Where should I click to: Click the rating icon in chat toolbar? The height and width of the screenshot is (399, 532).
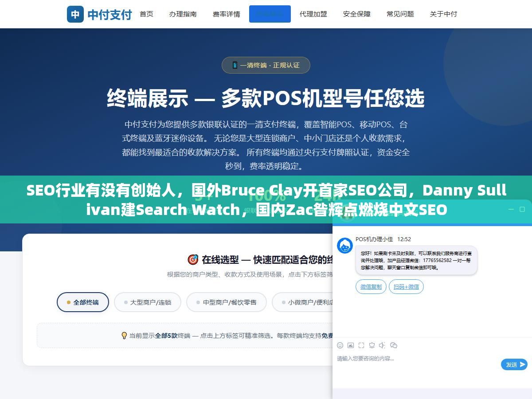[372, 345]
